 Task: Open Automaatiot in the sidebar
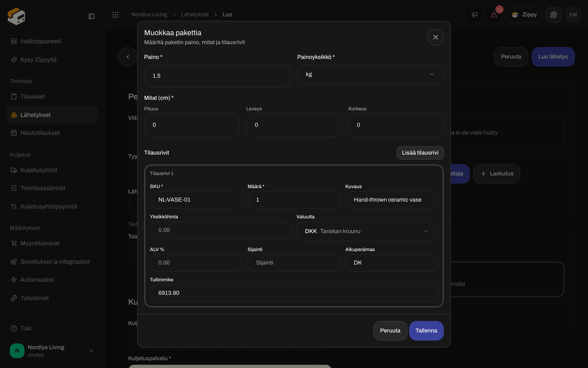[52, 280]
